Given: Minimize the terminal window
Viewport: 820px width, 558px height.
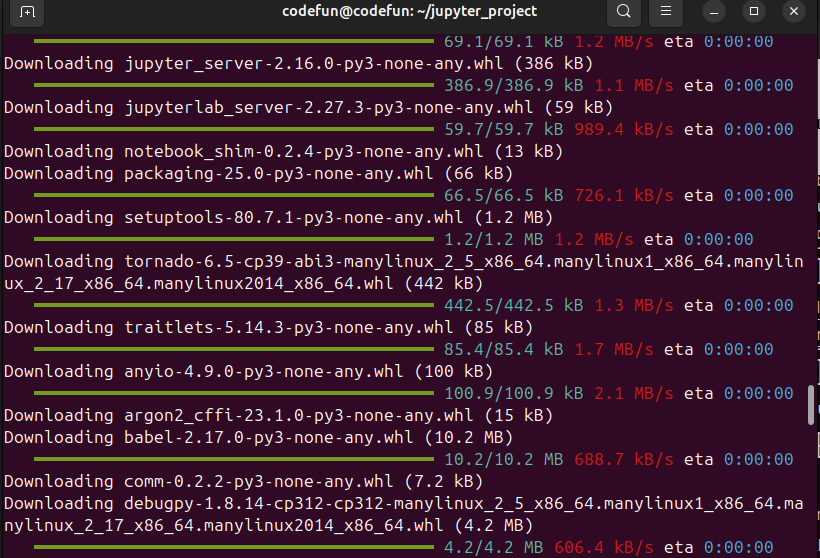Looking at the screenshot, I should coord(714,12).
